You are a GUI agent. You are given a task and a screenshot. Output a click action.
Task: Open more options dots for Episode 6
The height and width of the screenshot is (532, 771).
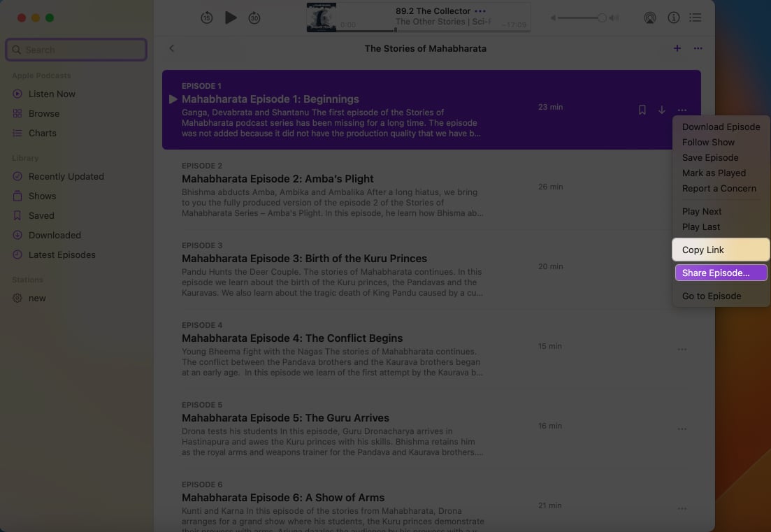pos(682,508)
